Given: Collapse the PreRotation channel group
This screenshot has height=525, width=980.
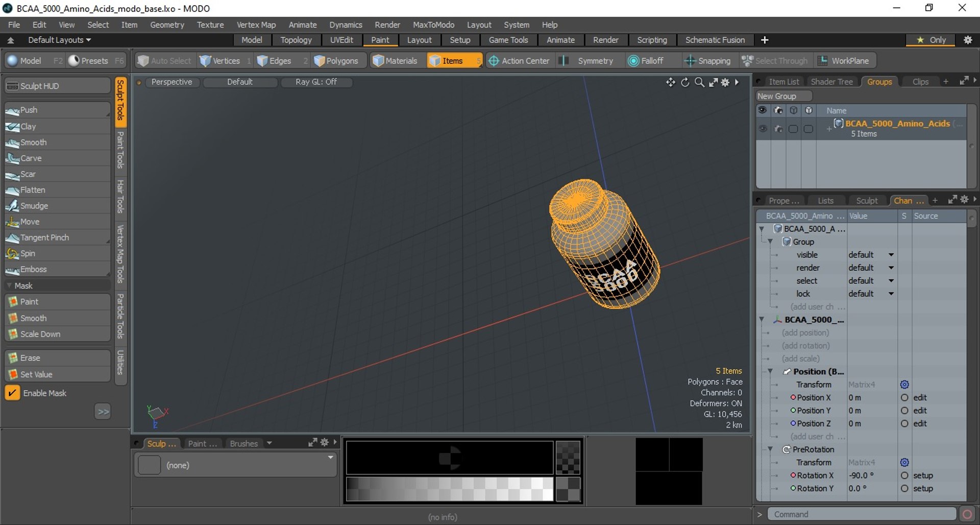Looking at the screenshot, I should 771,449.
